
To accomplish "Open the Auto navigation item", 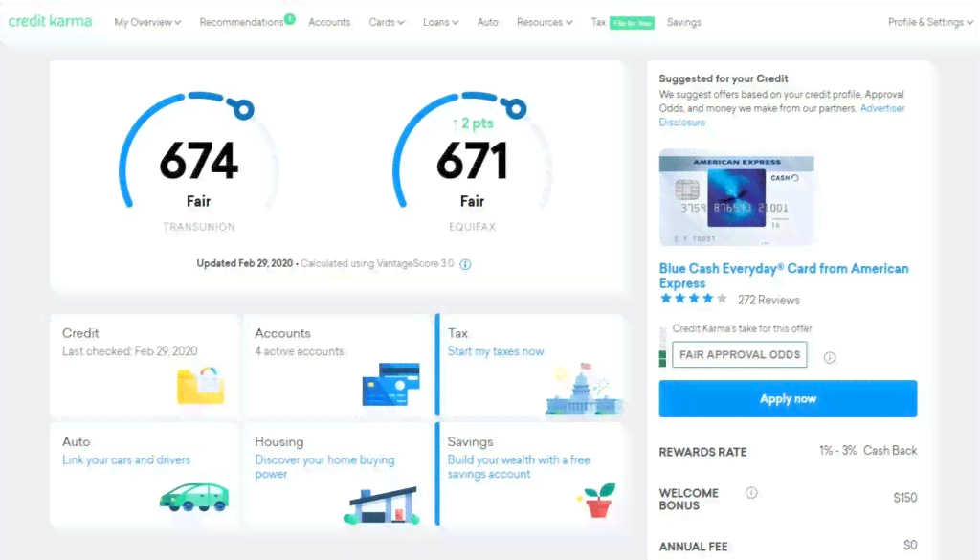I will (487, 23).
